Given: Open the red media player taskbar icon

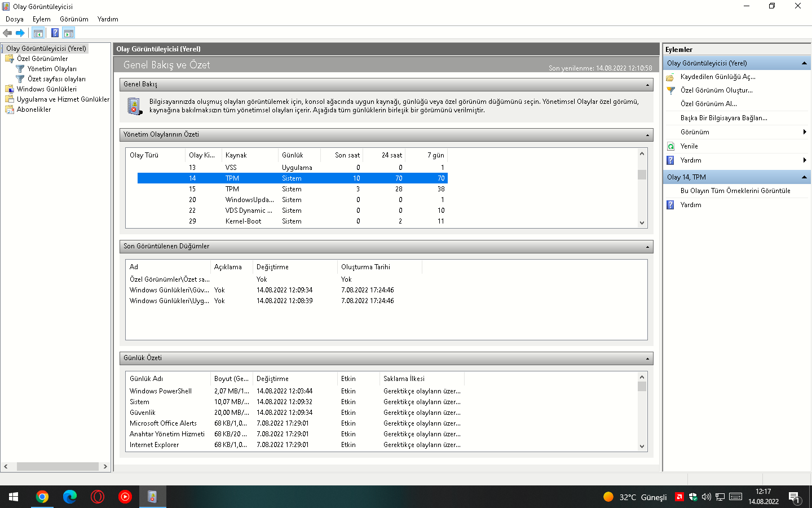Looking at the screenshot, I should coord(125,497).
